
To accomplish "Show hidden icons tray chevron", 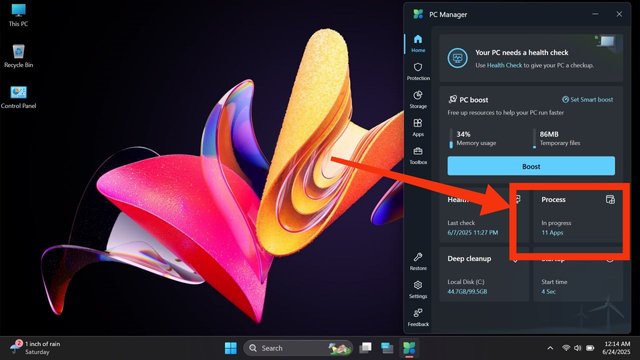I will pos(550,348).
